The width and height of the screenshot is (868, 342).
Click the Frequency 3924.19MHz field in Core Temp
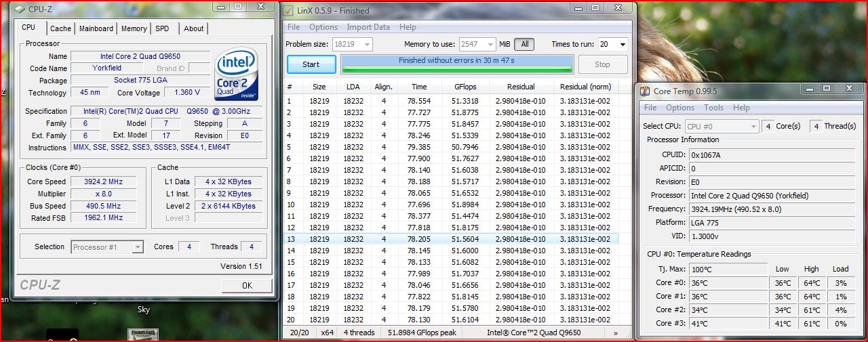point(770,209)
